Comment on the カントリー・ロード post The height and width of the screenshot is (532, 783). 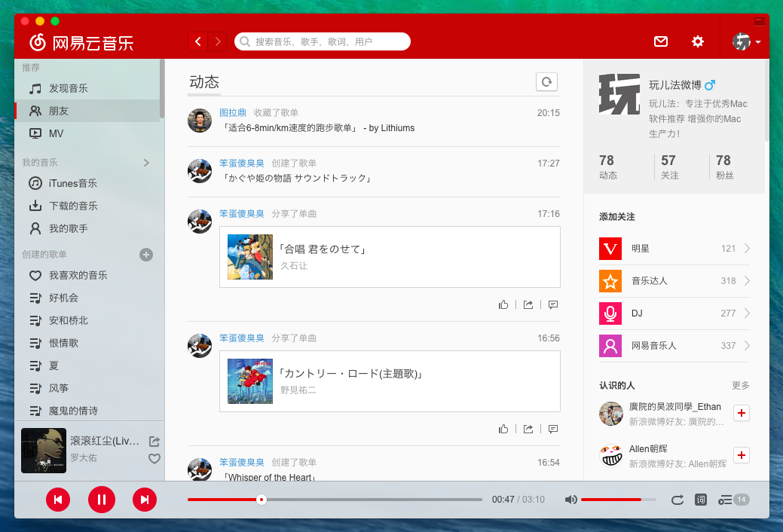pyautogui.click(x=553, y=429)
